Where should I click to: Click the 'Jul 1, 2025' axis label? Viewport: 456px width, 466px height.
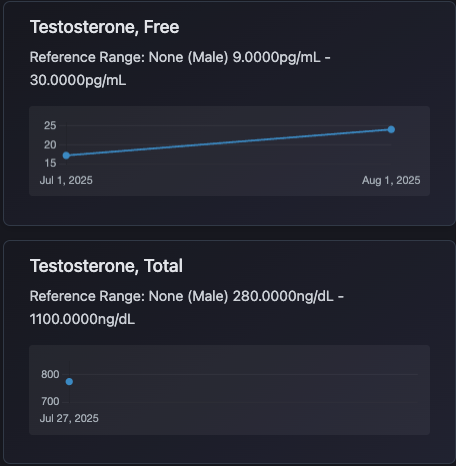(x=66, y=180)
